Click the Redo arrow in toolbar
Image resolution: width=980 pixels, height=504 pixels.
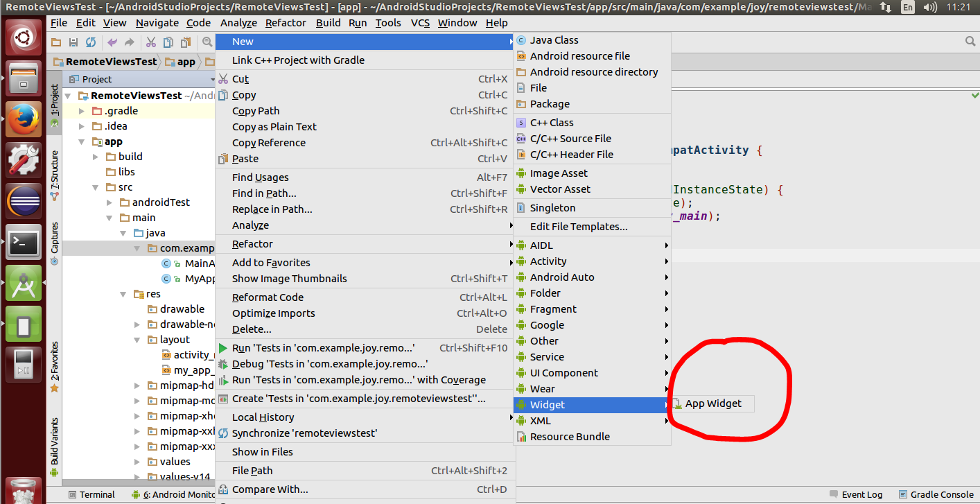click(x=129, y=42)
